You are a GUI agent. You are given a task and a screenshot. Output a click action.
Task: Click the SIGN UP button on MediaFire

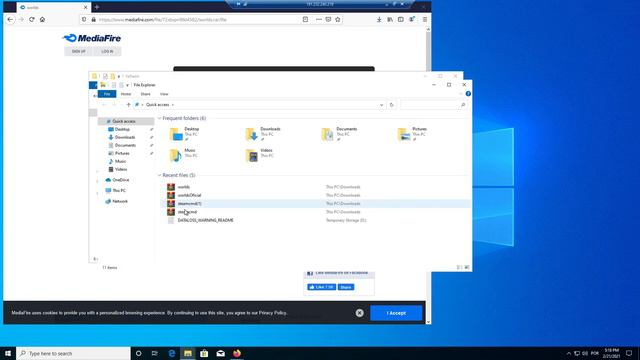tap(79, 51)
